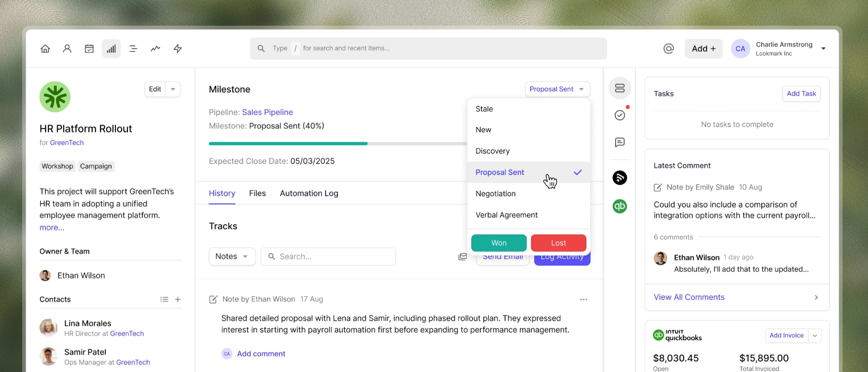Switch to the Automation Log tab
868x372 pixels.
[309, 193]
